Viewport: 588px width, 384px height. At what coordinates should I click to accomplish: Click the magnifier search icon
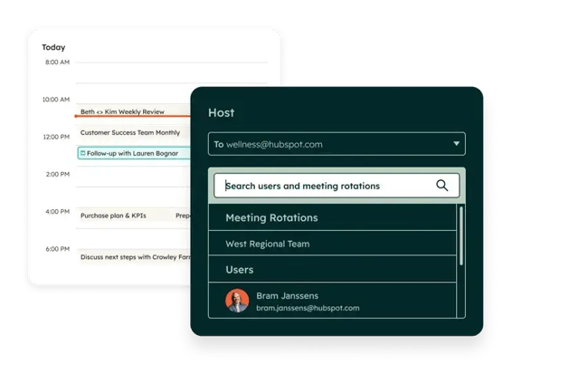tap(441, 186)
